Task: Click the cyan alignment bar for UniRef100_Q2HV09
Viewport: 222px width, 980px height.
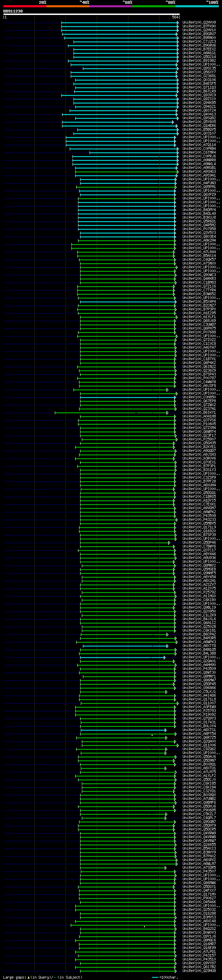Action: pyautogui.click(x=120, y=23)
